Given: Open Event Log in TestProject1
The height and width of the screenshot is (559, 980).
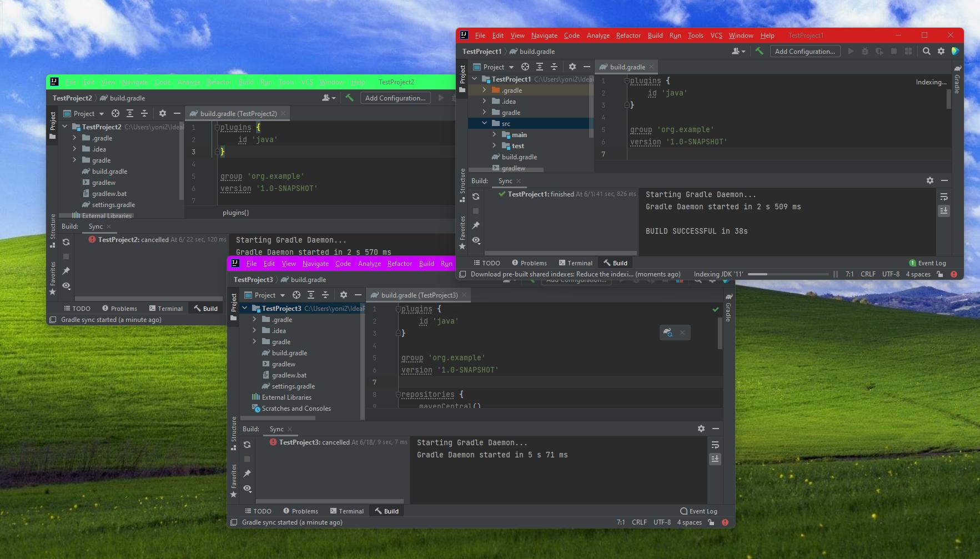Looking at the screenshot, I should click(x=927, y=263).
